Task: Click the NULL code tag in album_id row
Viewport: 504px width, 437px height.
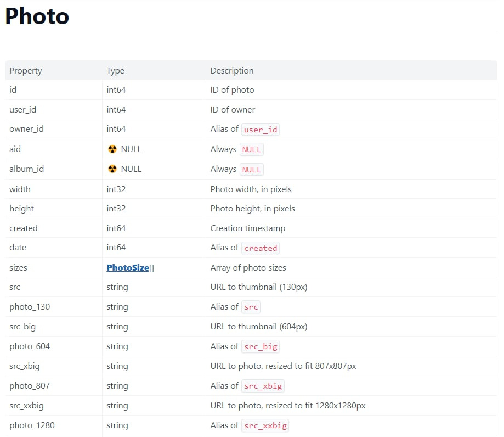Action: 252,169
